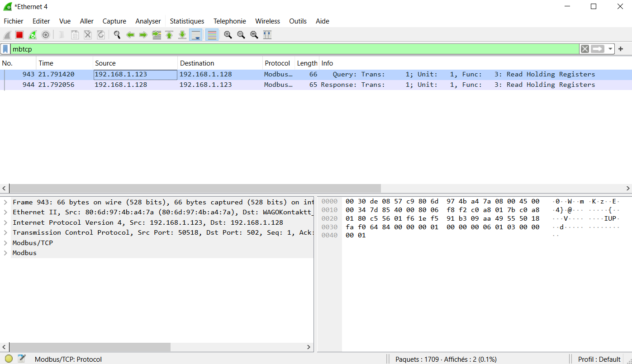632x364 pixels.
Task: Go to the first packet
Action: click(x=169, y=35)
